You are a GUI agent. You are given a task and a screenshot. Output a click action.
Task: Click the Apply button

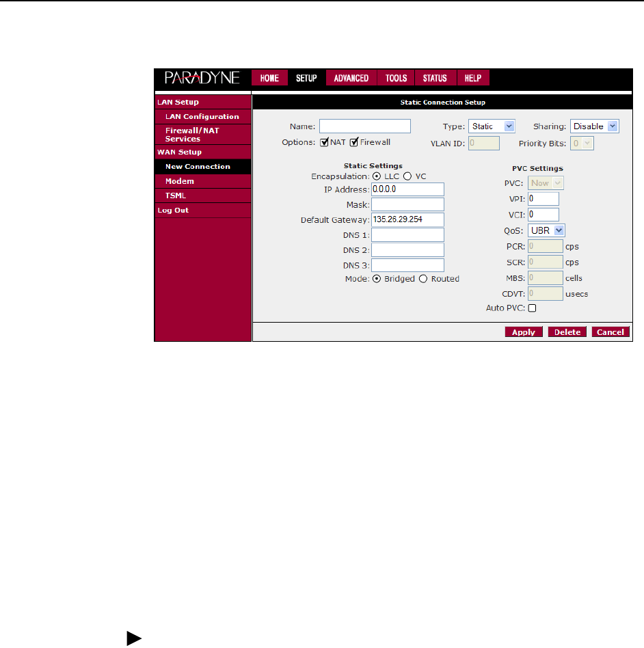tap(524, 332)
